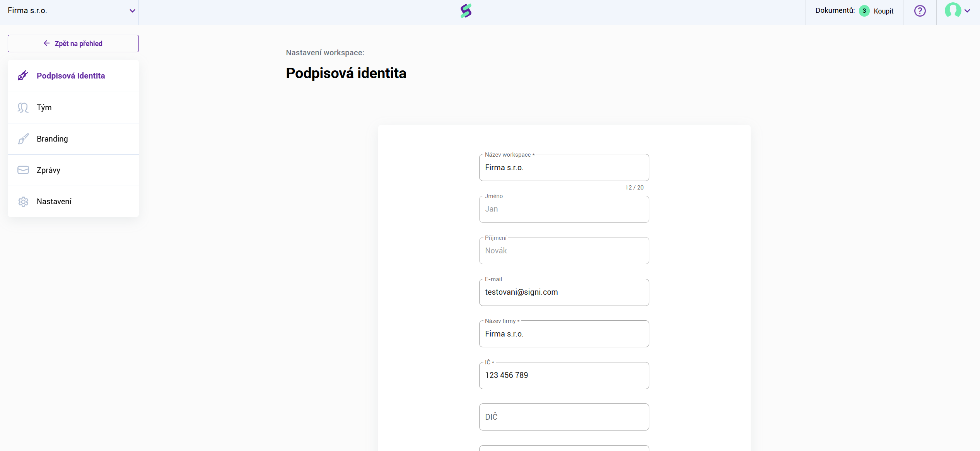Focus the Název workspace field

(564, 168)
